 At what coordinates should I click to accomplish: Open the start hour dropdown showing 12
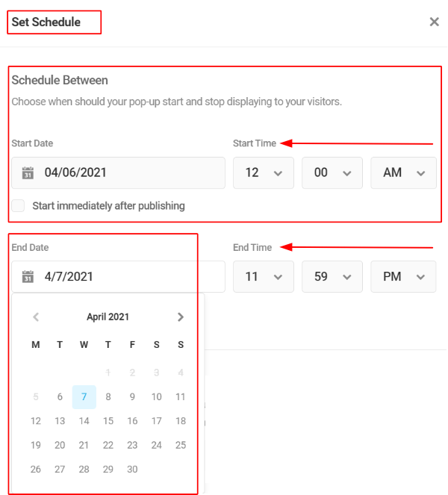click(264, 172)
